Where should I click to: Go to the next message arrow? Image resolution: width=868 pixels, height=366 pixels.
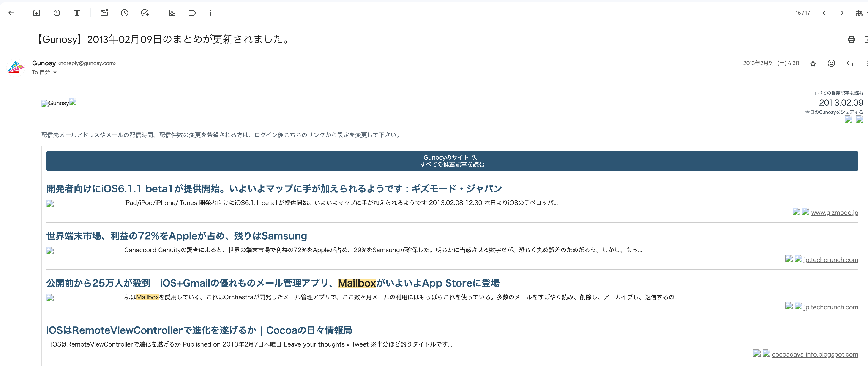842,13
